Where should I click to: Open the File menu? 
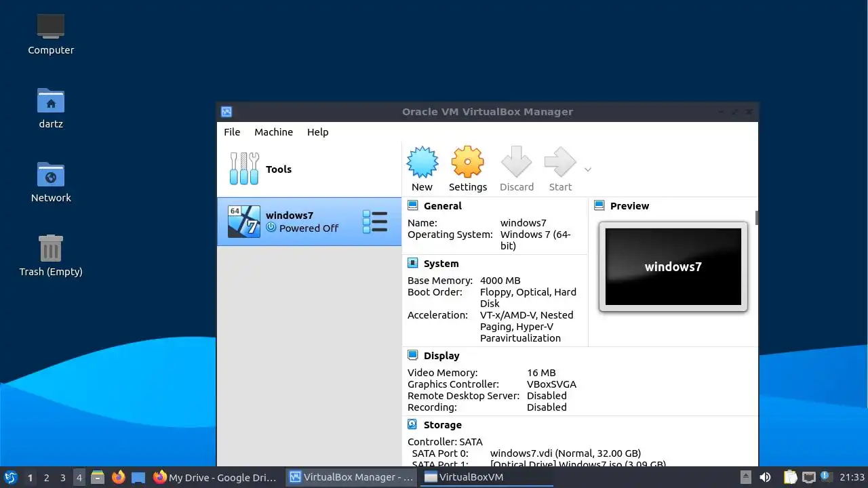click(232, 132)
